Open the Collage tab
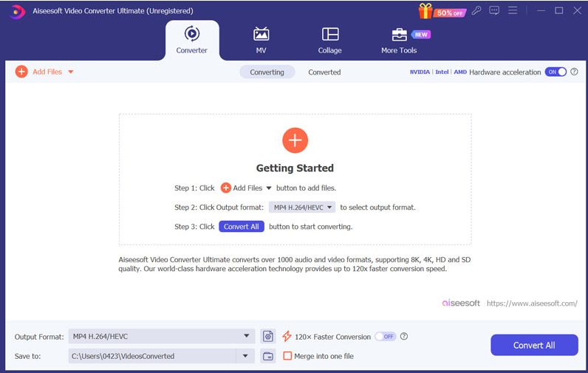The height and width of the screenshot is (373, 588). (330, 41)
